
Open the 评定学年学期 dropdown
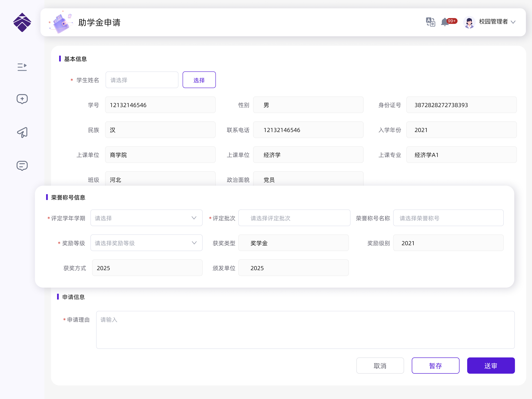tap(146, 218)
